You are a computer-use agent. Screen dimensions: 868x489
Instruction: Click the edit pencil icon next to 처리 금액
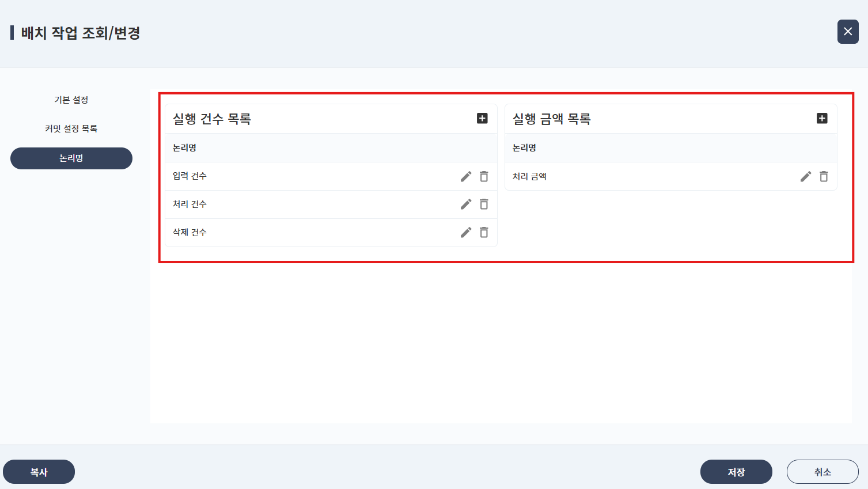click(805, 176)
